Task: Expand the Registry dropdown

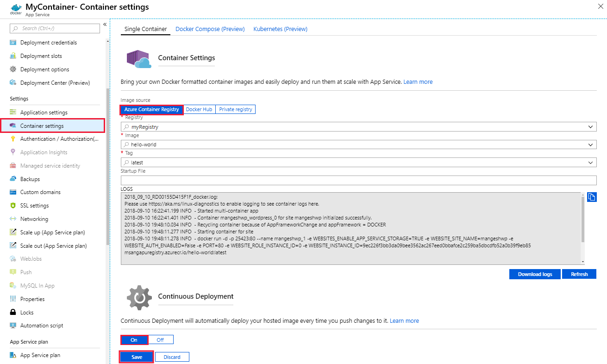Action: point(591,127)
